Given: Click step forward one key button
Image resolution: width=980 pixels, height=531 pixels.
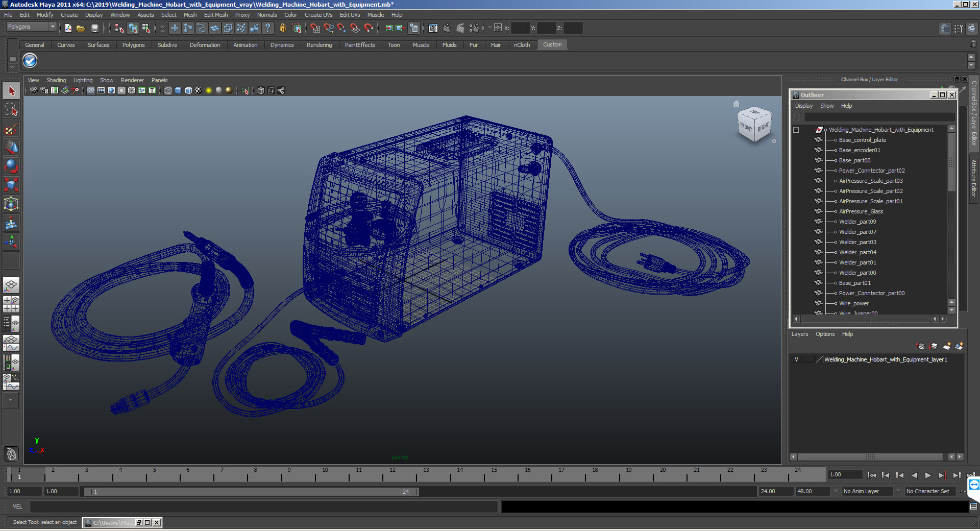Looking at the screenshot, I should (942, 475).
